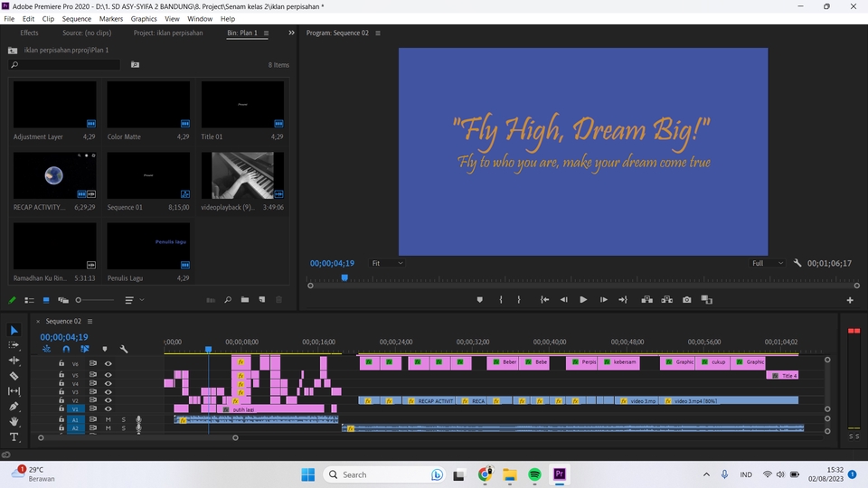Add a marker in Program monitor

[479, 299]
